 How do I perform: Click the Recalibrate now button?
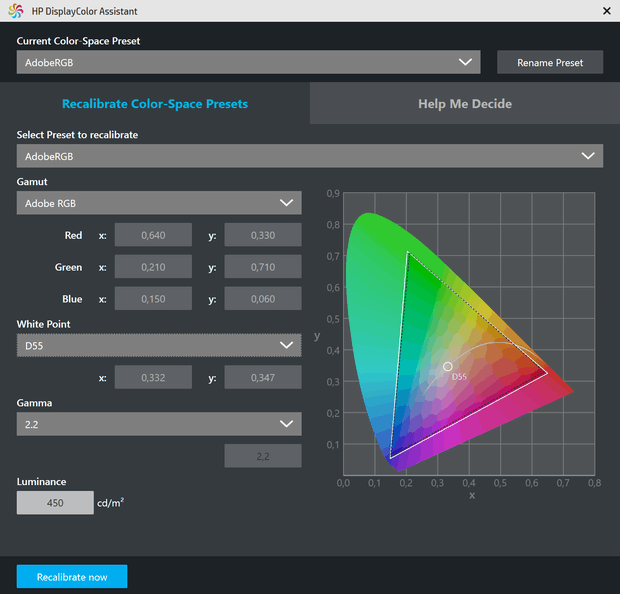tap(72, 577)
